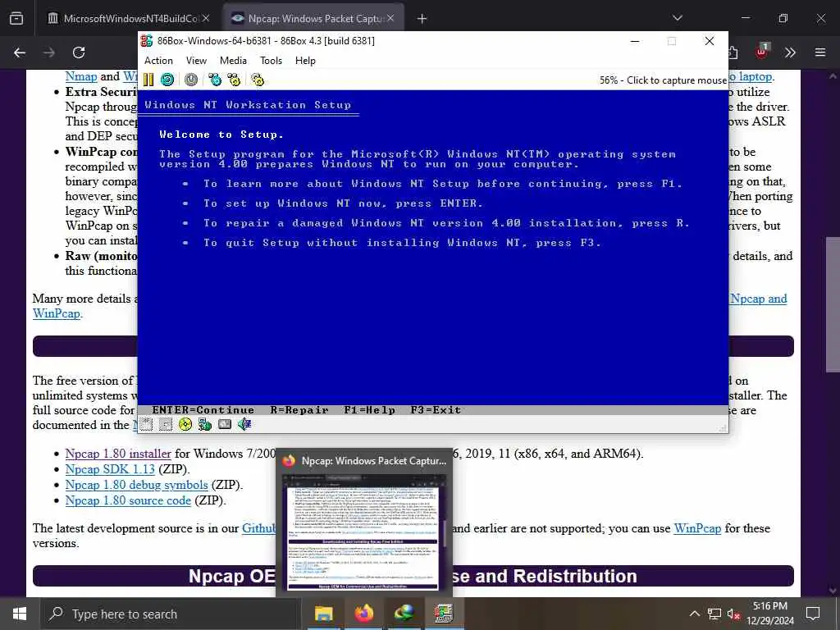The width and height of the screenshot is (840, 630).
Task: Click the browser page vertical scrollbar
Action: pos(833,304)
